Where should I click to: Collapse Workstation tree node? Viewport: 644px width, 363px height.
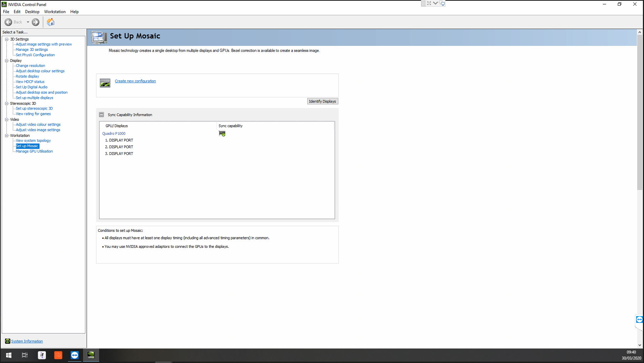tap(7, 135)
